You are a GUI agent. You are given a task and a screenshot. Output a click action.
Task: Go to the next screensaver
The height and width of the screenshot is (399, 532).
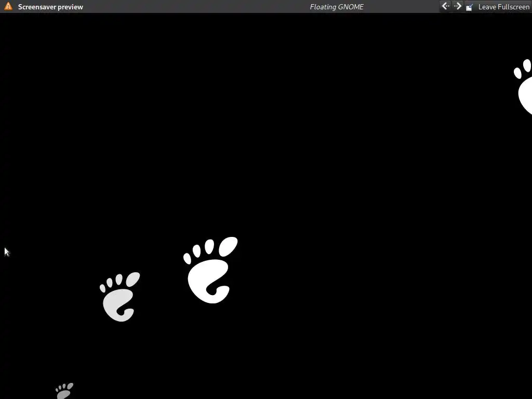457,6
